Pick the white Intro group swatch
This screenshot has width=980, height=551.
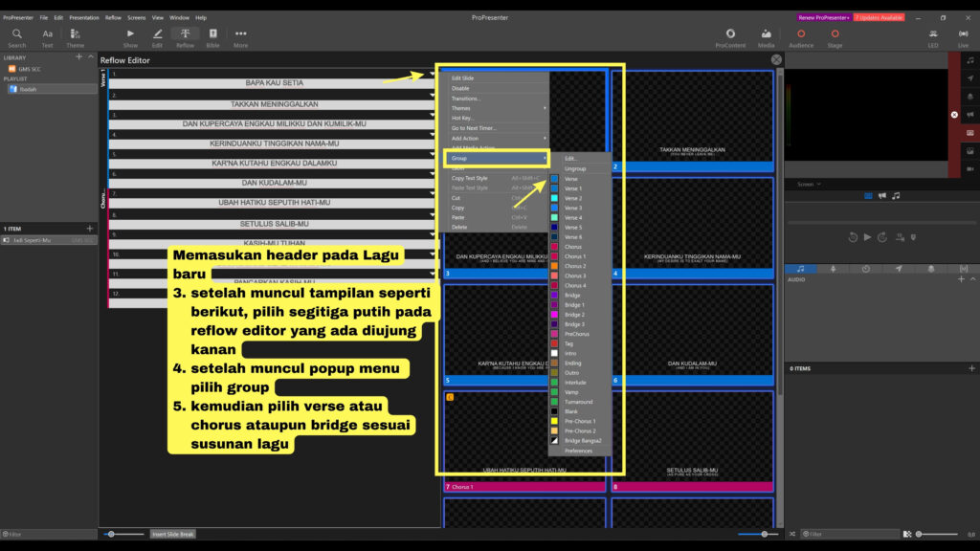[554, 354]
